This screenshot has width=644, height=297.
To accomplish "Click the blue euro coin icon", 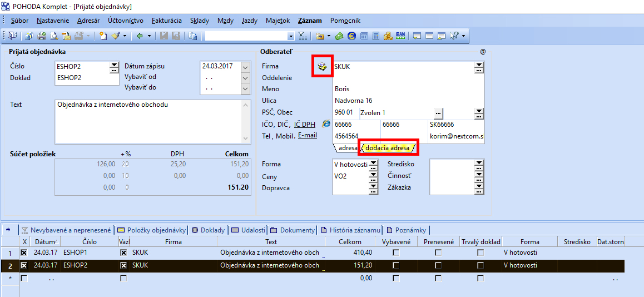I will pyautogui.click(x=351, y=36).
